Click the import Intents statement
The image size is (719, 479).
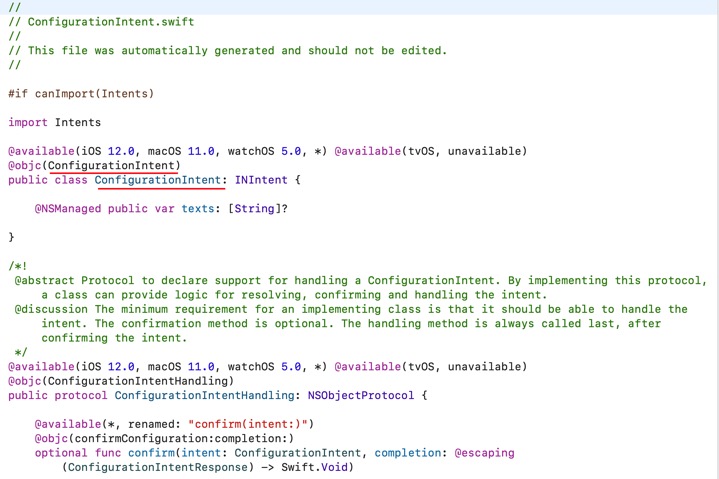[x=54, y=122]
